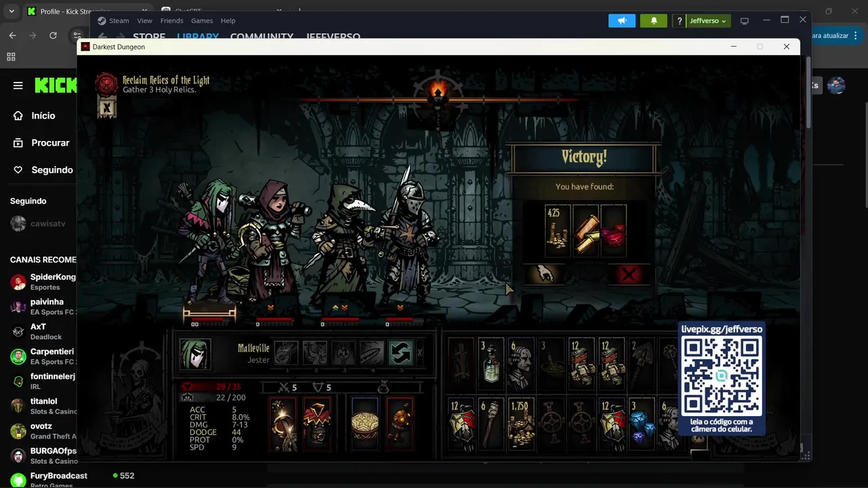Open the titanlol channel
The width and height of the screenshot is (868, 488).
click(x=43, y=406)
